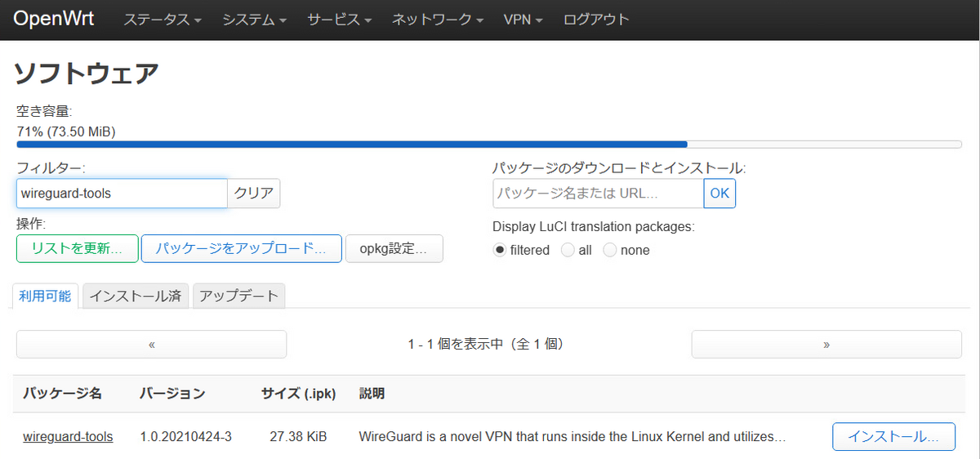Click the 71% (73.50 MiB) text

coord(66,131)
